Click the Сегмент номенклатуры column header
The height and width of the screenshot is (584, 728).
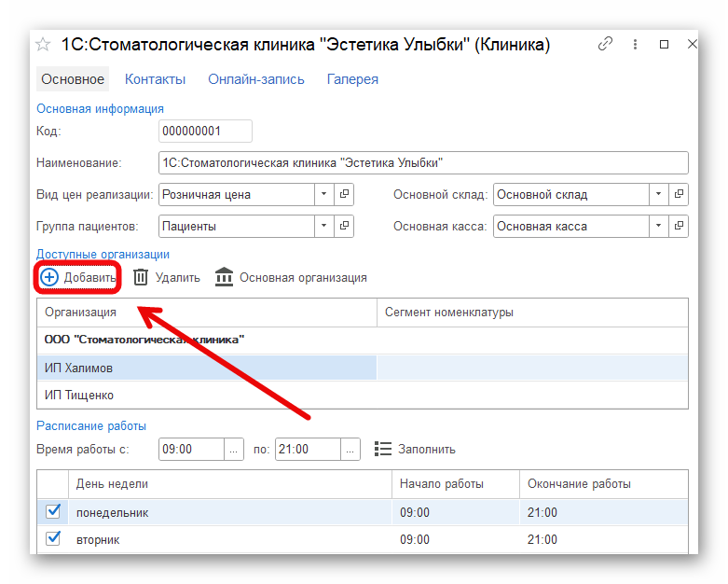pyautogui.click(x=532, y=313)
